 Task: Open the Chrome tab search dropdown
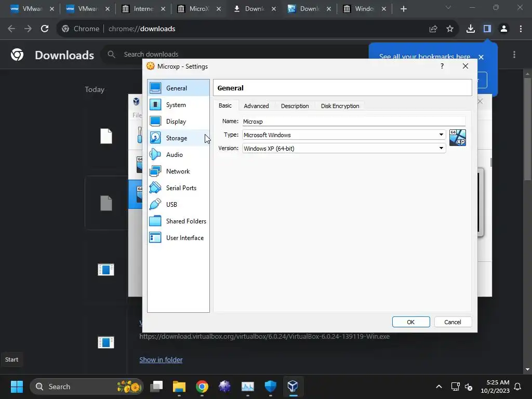click(448, 7)
